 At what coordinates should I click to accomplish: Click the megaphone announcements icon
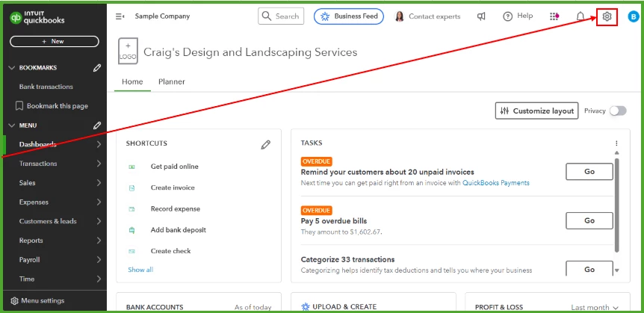coord(481,16)
